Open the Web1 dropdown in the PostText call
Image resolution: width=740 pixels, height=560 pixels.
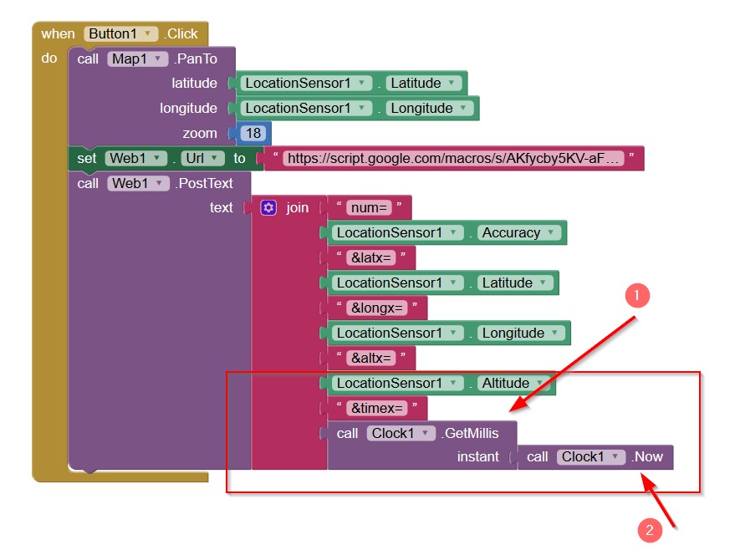(x=138, y=183)
